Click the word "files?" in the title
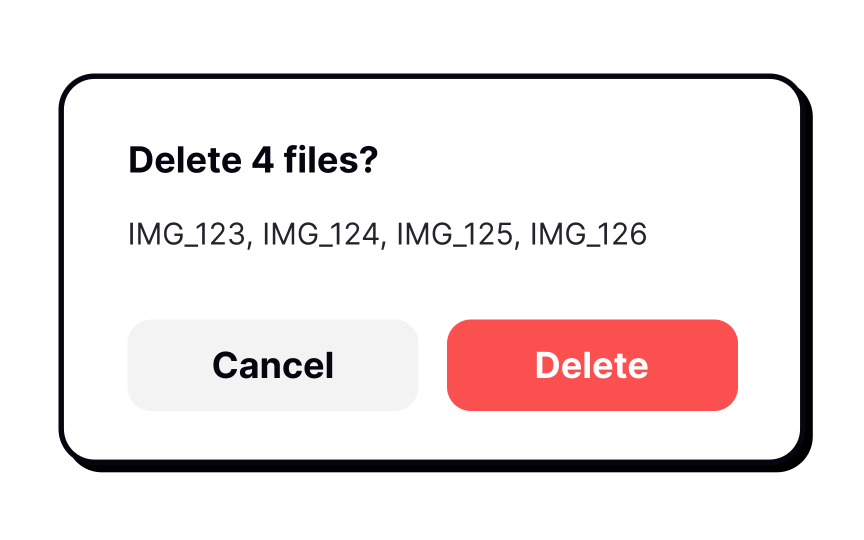Viewport: 864px width, 540px height. click(331, 160)
